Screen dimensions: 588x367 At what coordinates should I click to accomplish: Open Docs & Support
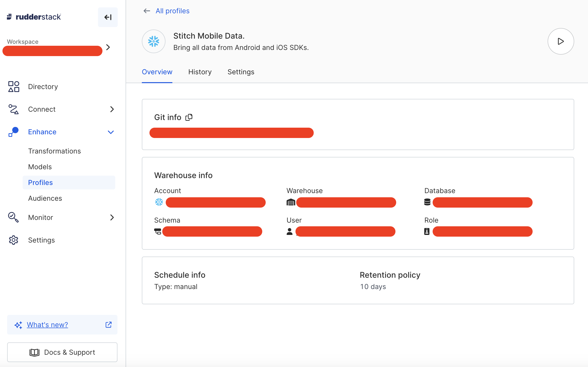(x=62, y=352)
